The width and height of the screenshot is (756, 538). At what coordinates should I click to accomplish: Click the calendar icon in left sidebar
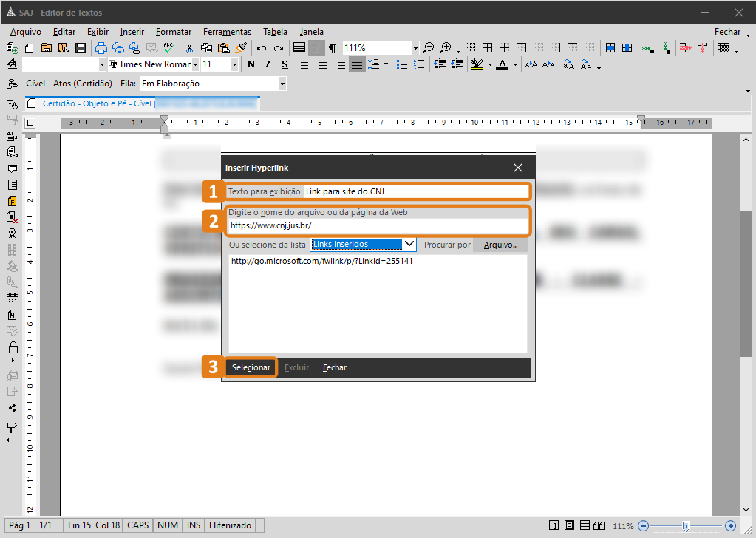(x=12, y=299)
